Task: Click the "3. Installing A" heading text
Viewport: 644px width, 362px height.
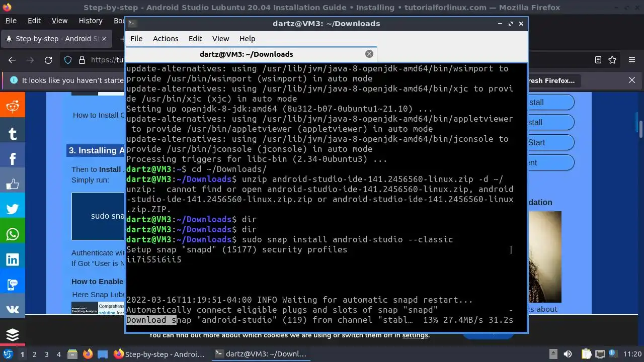Action: click(x=97, y=150)
